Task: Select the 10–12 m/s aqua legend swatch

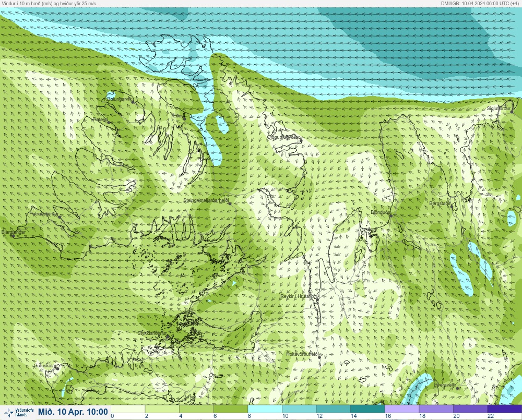Action: 299,409
